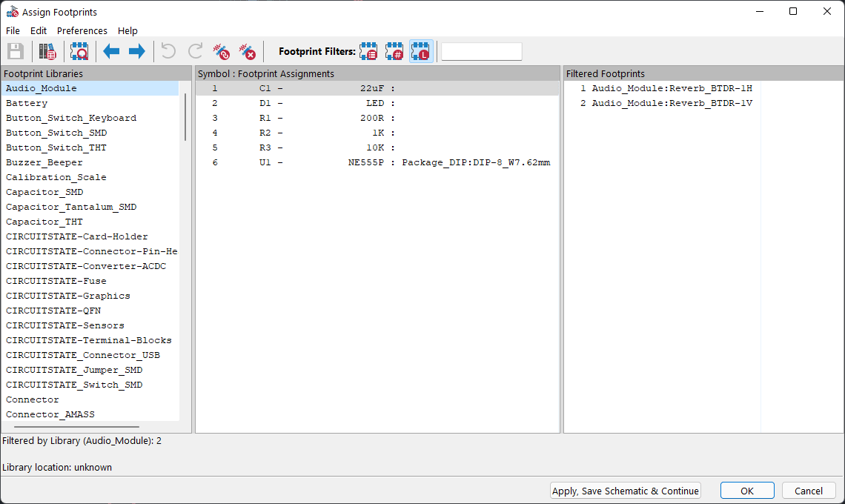The height and width of the screenshot is (504, 845).
Task: Click the library list vertical scrollbar
Action: 185,117
